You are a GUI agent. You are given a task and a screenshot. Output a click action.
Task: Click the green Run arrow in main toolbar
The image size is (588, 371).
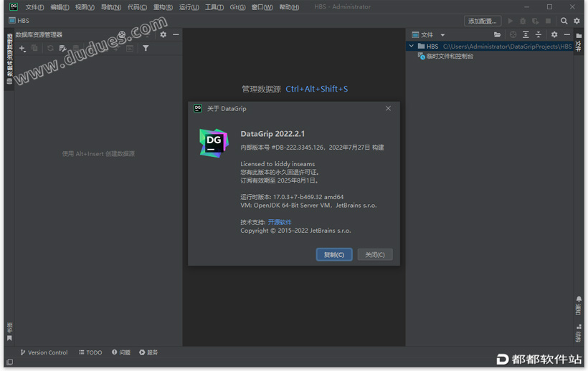point(511,21)
